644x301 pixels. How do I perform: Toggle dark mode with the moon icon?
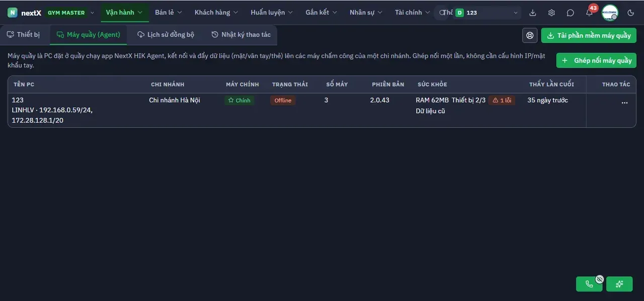tap(631, 13)
